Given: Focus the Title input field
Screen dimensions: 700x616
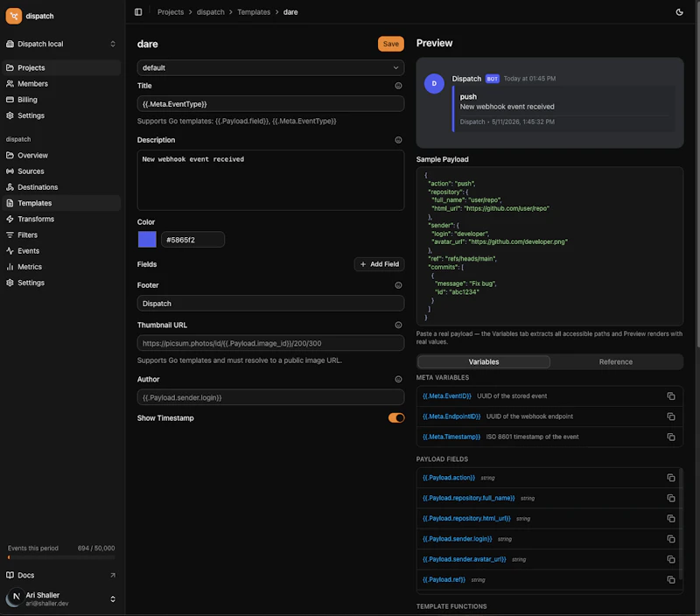Looking at the screenshot, I should (x=270, y=104).
